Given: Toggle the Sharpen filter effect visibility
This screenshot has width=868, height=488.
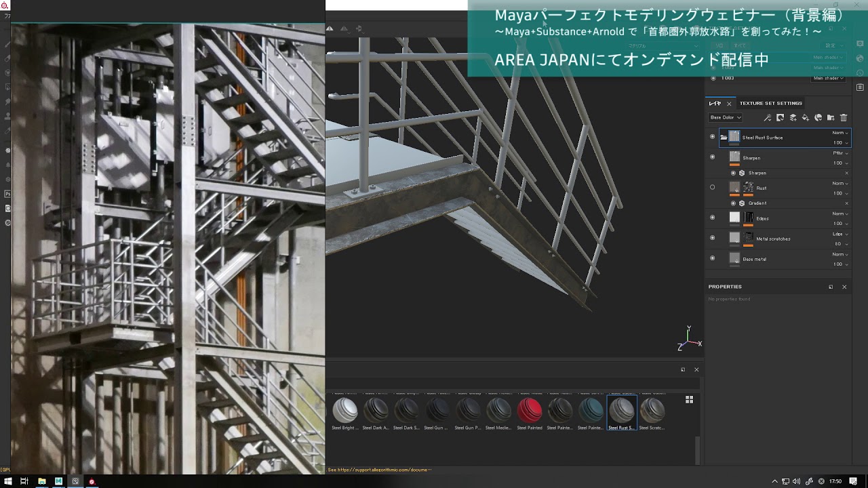Looking at the screenshot, I should [x=733, y=173].
